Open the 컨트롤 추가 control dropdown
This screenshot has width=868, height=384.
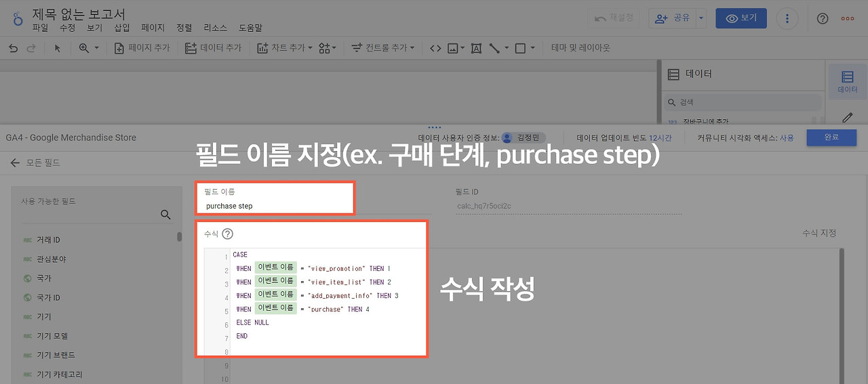pos(383,48)
